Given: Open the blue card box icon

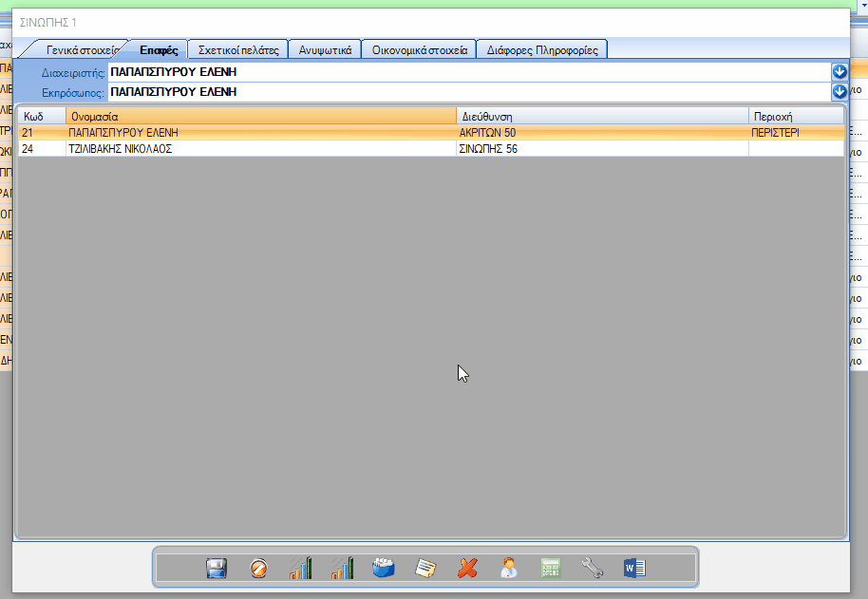Looking at the screenshot, I should (384, 568).
